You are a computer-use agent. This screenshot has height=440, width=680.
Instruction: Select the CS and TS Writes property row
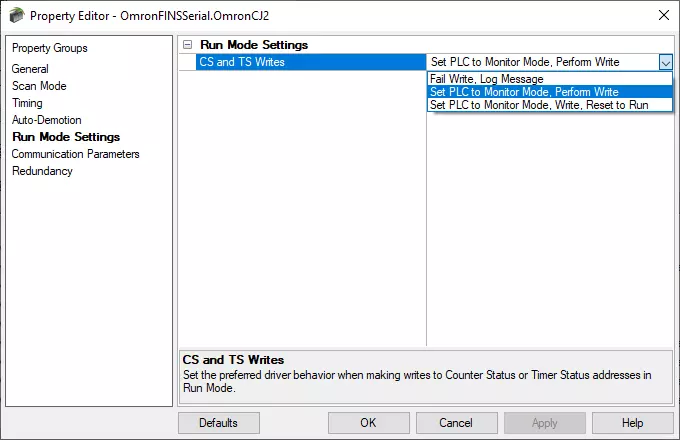pos(311,62)
